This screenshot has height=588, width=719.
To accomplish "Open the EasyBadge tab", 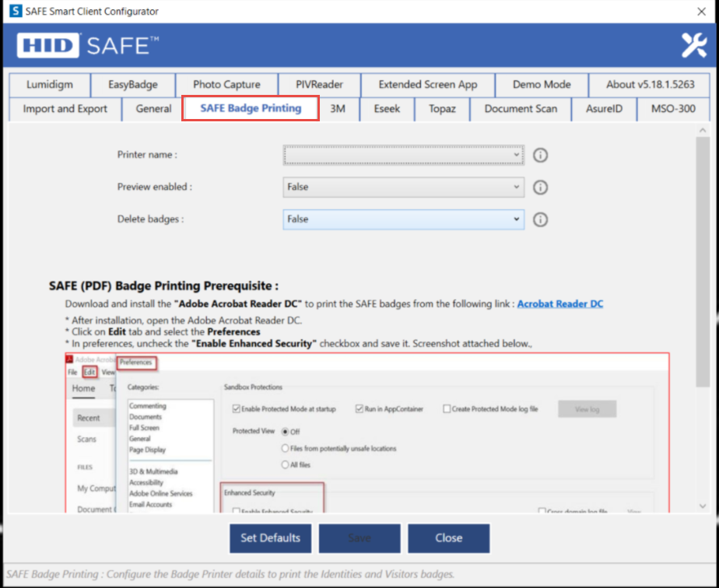I will click(x=133, y=85).
